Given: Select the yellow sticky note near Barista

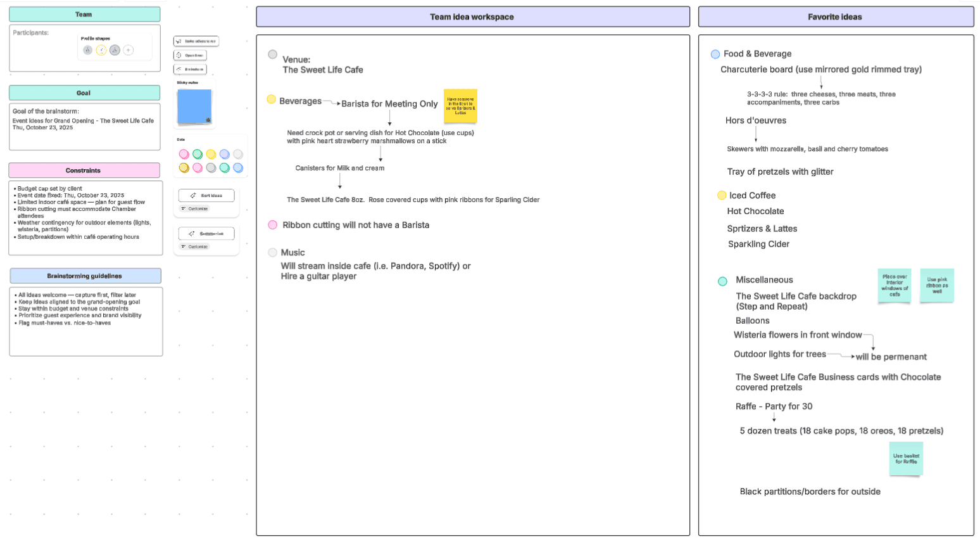Looking at the screenshot, I should tap(460, 106).
